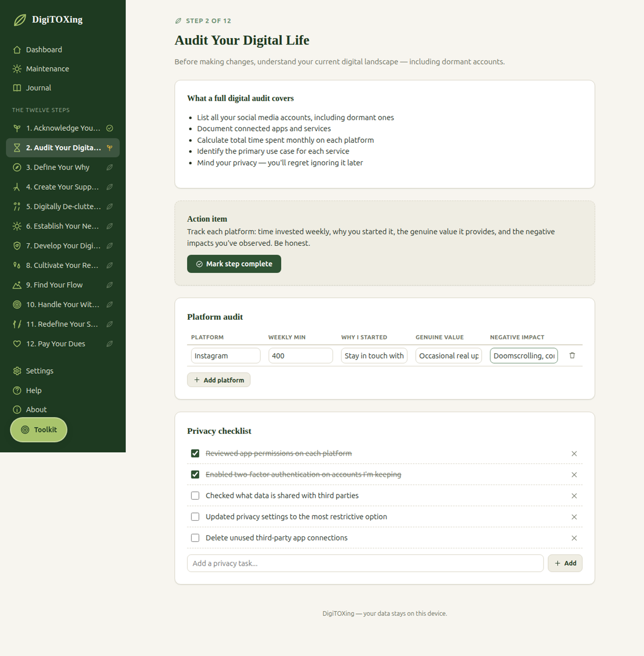Tick 'Delete unused third-party app connections'
644x656 pixels.
pos(195,538)
